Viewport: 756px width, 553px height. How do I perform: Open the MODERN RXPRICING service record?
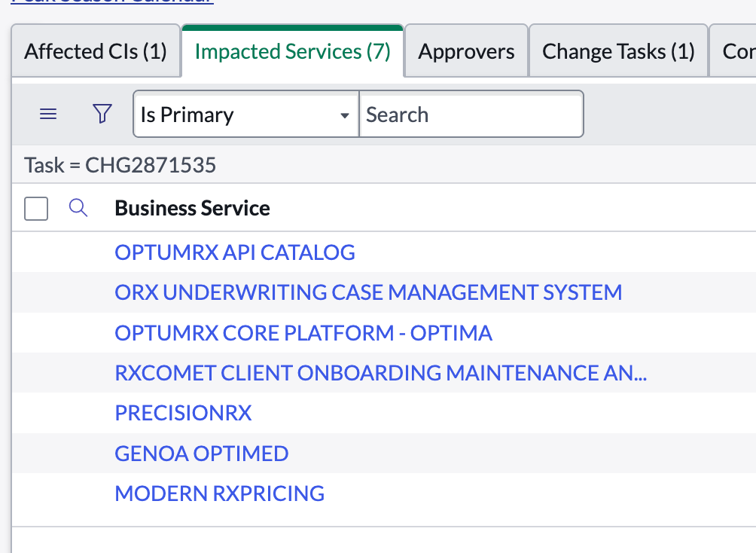tap(219, 493)
